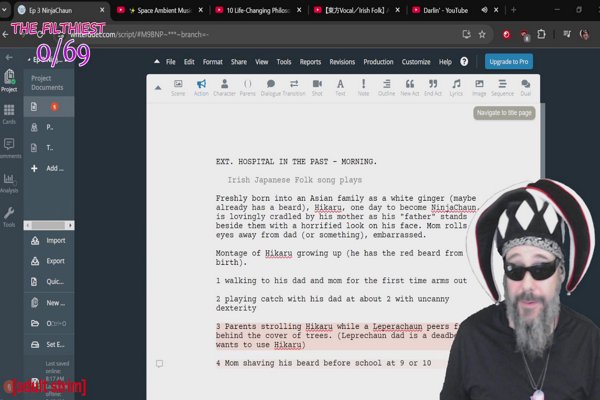Select the P.. document in project list
The height and width of the screenshot is (400, 600).
pyautogui.click(x=49, y=127)
